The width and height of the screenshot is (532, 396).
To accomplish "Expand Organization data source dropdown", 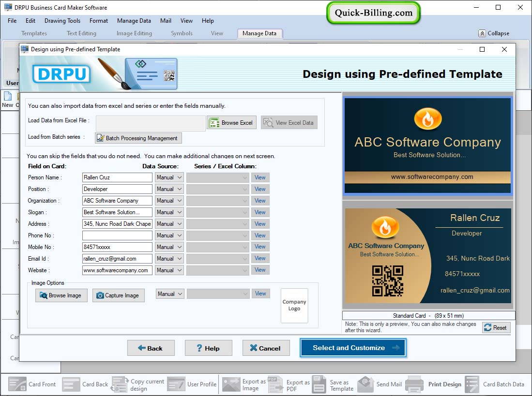I will click(169, 201).
